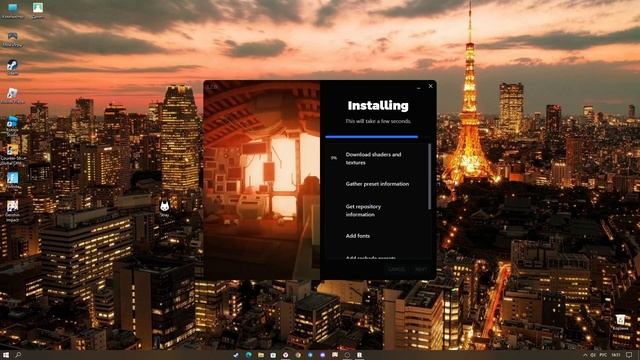Click the installer steps list scrollbar

(x=429, y=176)
